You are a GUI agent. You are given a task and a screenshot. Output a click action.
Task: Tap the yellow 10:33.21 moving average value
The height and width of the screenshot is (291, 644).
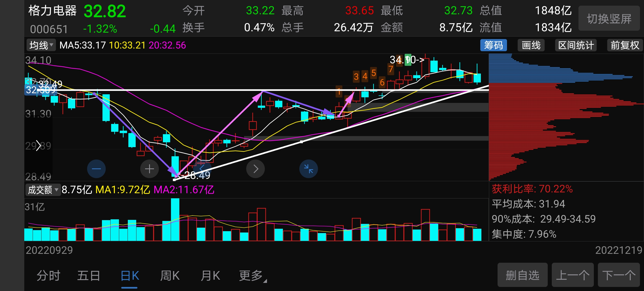(x=127, y=45)
